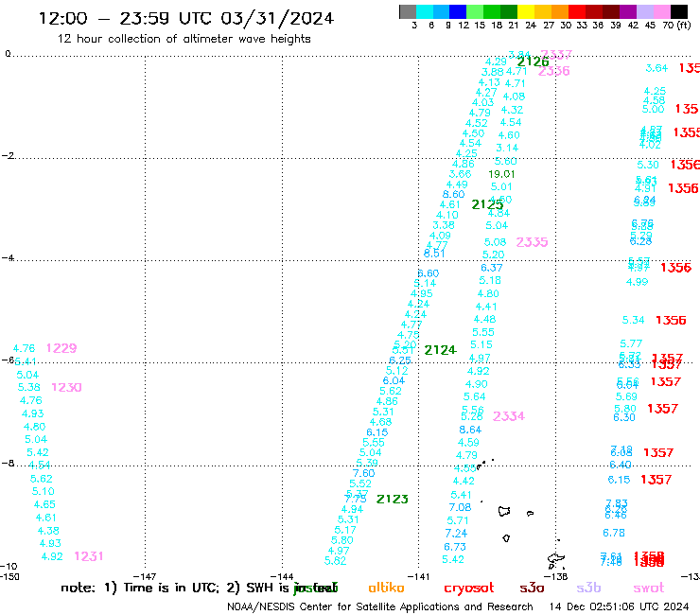Select the 6.37 wave height value

[492, 268]
